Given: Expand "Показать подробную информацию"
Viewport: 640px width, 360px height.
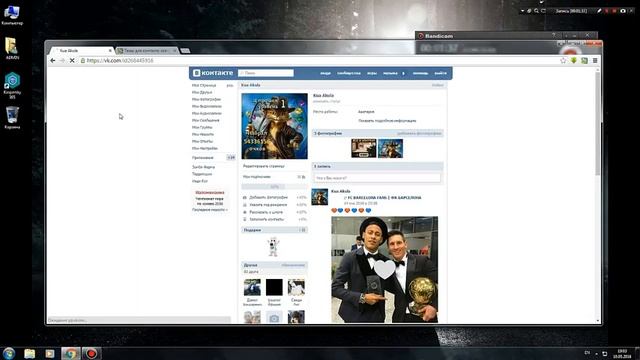Looking at the screenshot, I should pos(387,121).
